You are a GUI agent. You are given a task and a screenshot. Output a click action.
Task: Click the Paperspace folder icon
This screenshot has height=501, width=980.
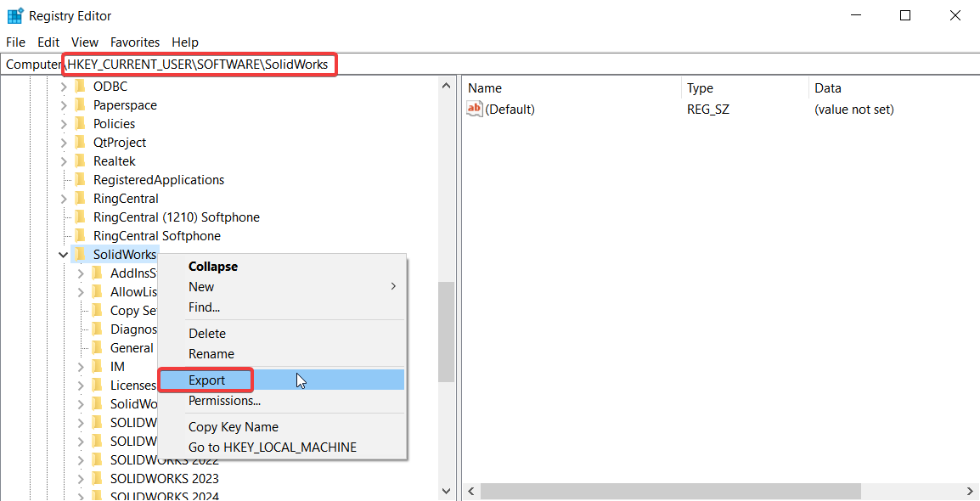pos(80,105)
